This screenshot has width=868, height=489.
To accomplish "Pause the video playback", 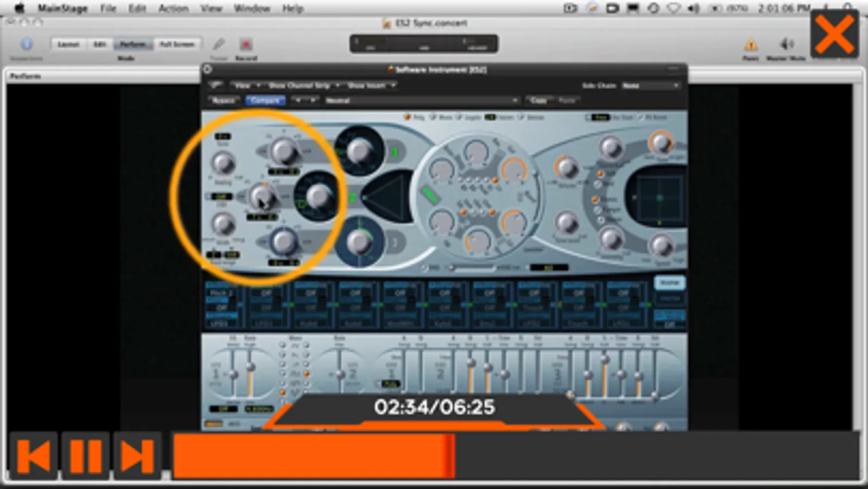I will pos(86,455).
